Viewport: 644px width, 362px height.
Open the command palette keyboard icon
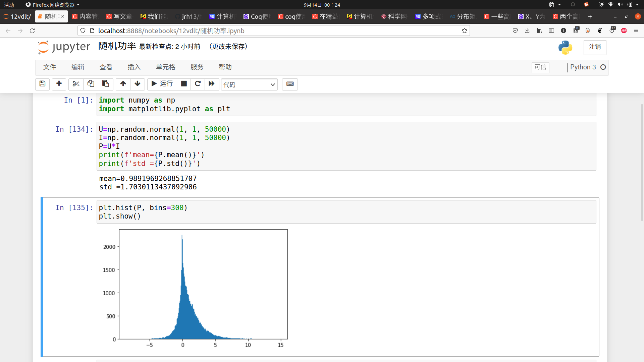point(290,84)
